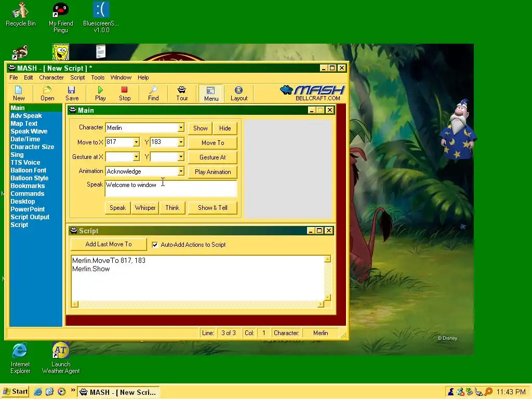
Task: Toggle the Menu sidebar button
Action: pos(211,94)
